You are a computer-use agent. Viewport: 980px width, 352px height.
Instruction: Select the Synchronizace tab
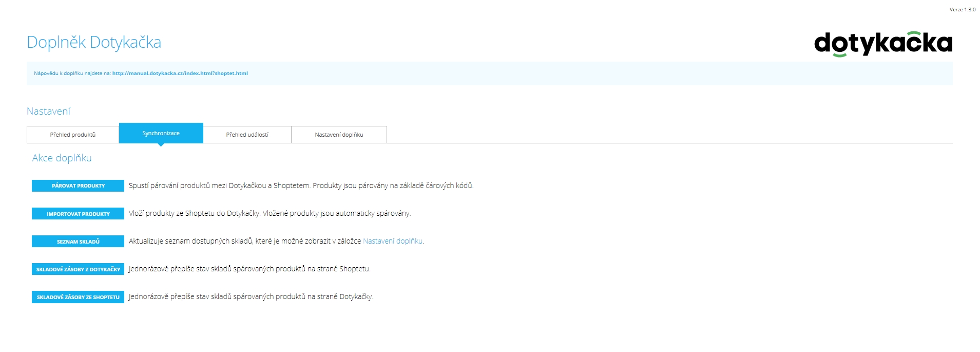[x=161, y=133]
